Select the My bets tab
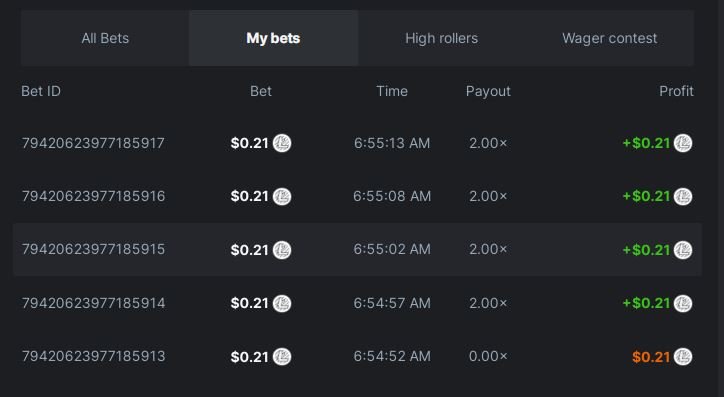This screenshot has height=397, width=724. click(x=273, y=38)
